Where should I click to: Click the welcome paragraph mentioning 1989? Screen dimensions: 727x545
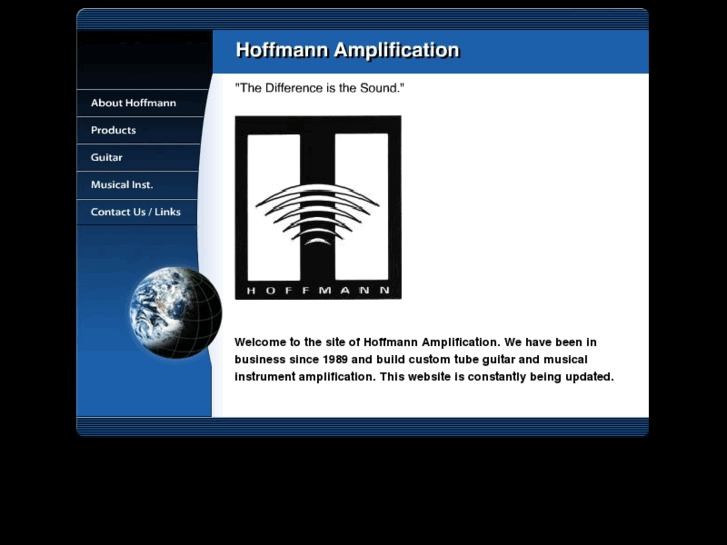(424, 359)
